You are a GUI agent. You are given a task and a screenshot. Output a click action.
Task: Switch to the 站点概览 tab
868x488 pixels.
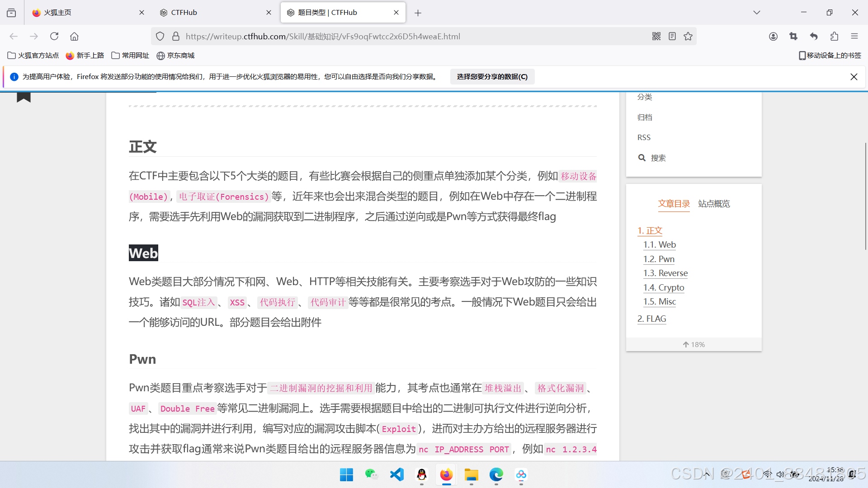click(714, 204)
